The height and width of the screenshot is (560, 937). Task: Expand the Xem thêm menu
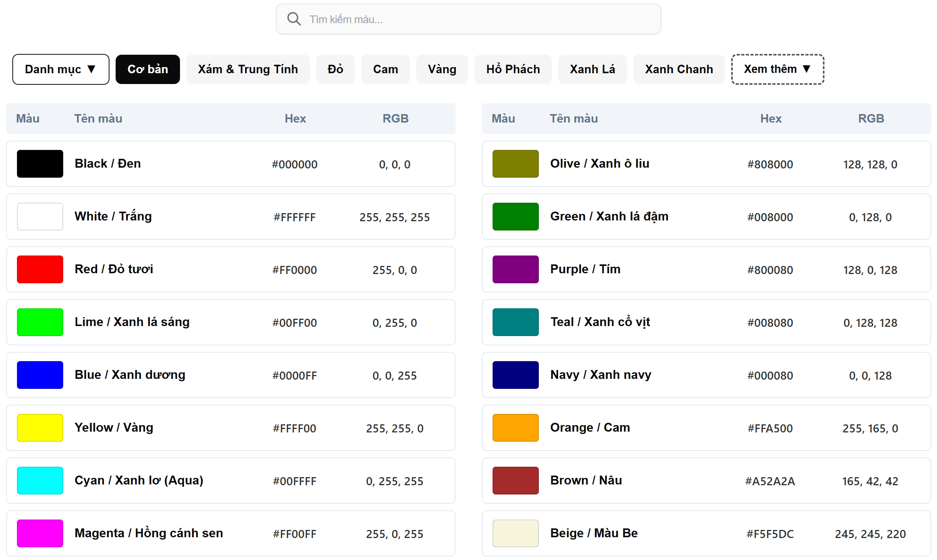[777, 69]
